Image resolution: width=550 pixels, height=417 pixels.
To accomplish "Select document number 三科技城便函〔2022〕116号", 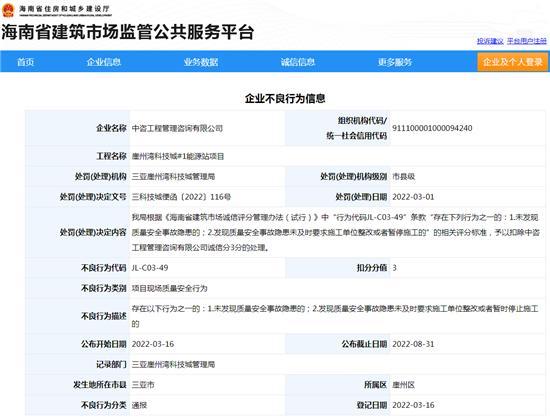I will 181,197.
